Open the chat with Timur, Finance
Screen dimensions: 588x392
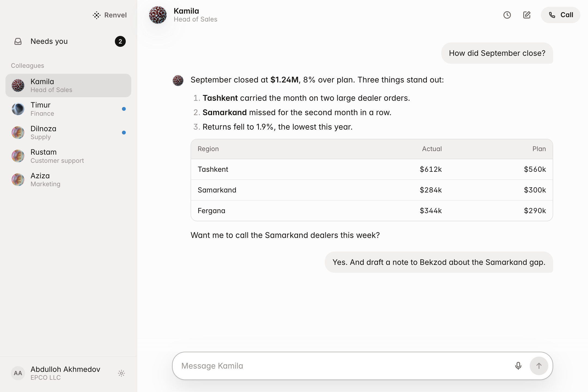(x=68, y=109)
